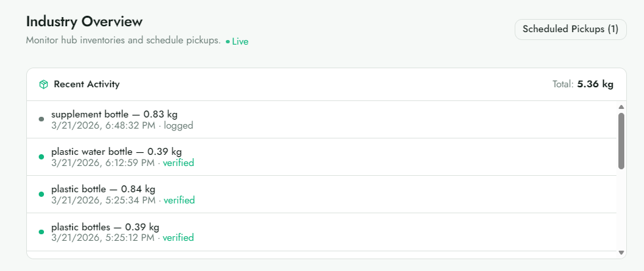Screen dimensions: 644x271
Task: Select the supplement bottle 0.83 kg entry
Action: (322, 119)
